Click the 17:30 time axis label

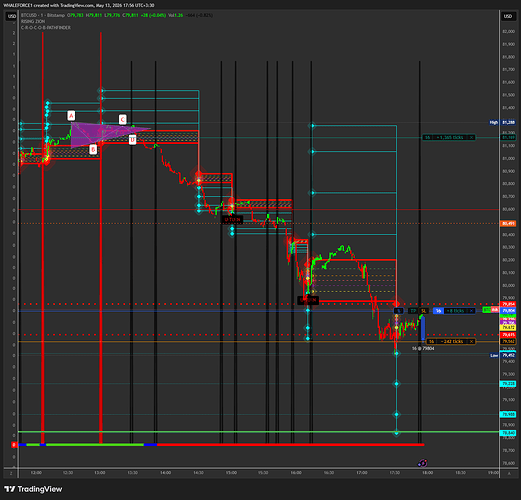pyautogui.click(x=395, y=473)
